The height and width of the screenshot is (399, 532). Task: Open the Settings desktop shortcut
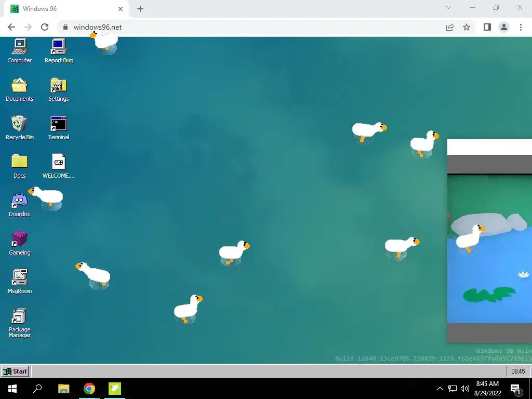(x=59, y=89)
